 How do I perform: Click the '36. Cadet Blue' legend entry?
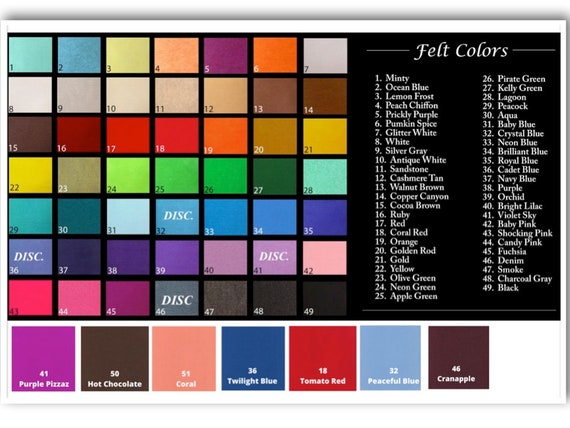click(511, 170)
